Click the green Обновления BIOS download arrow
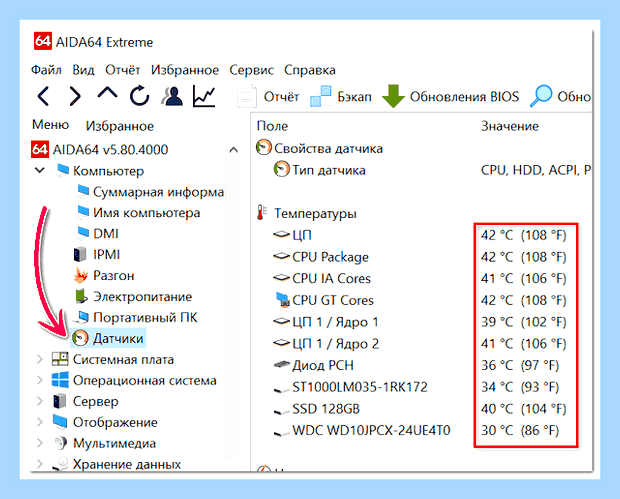 click(x=393, y=96)
